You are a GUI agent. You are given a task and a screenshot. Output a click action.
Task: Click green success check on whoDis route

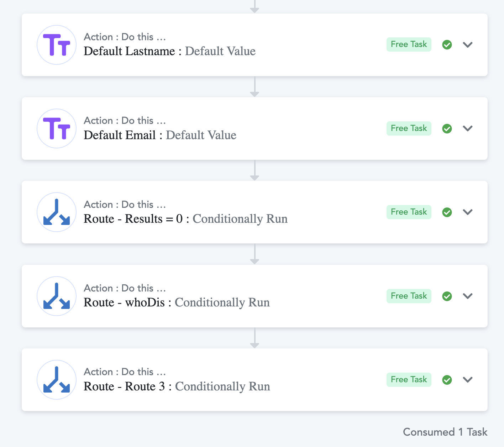tap(447, 296)
